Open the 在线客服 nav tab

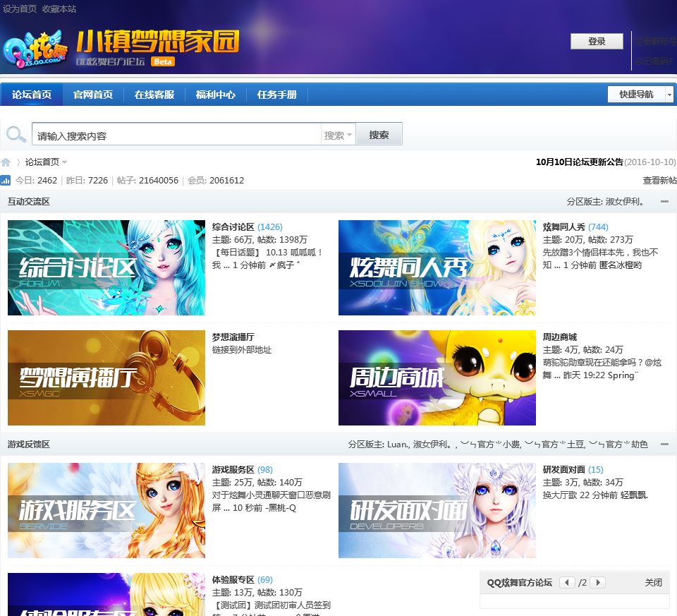[x=154, y=95]
